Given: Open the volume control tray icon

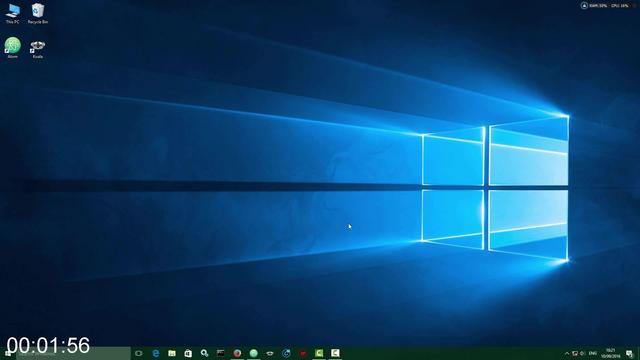Looking at the screenshot, I should click(x=582, y=353).
